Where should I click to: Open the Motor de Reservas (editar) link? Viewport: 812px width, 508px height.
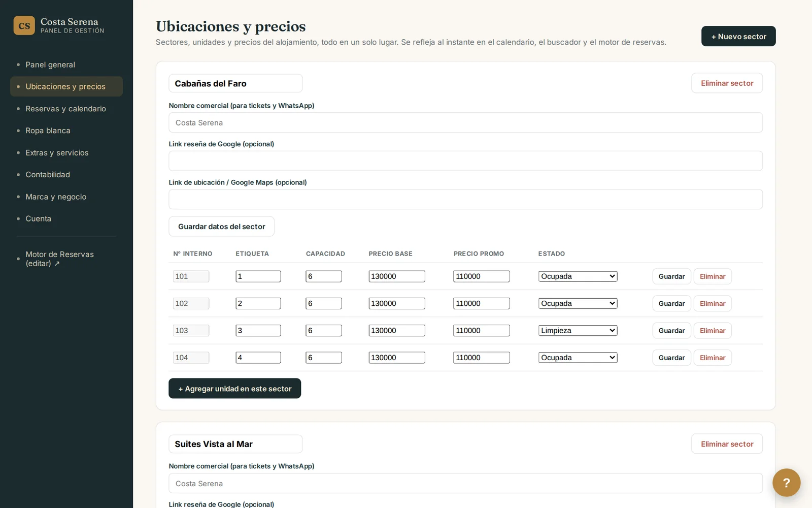pyautogui.click(x=66, y=259)
